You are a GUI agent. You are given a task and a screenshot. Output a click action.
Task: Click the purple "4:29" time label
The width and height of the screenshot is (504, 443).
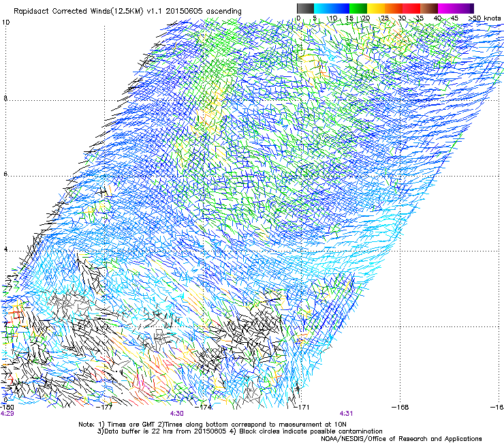[7, 414]
